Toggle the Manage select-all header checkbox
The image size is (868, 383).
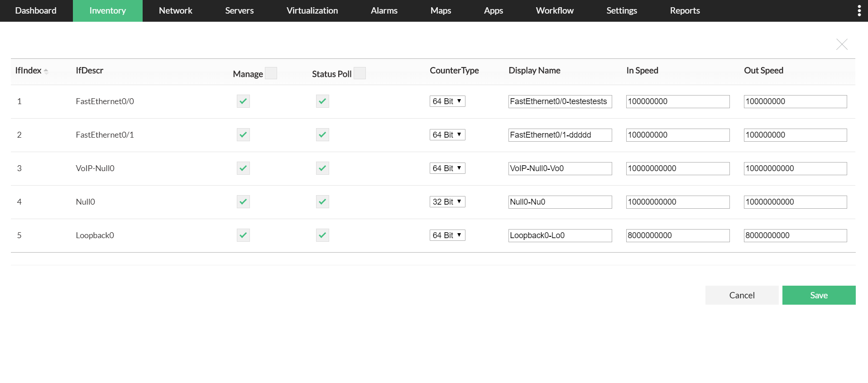click(271, 73)
